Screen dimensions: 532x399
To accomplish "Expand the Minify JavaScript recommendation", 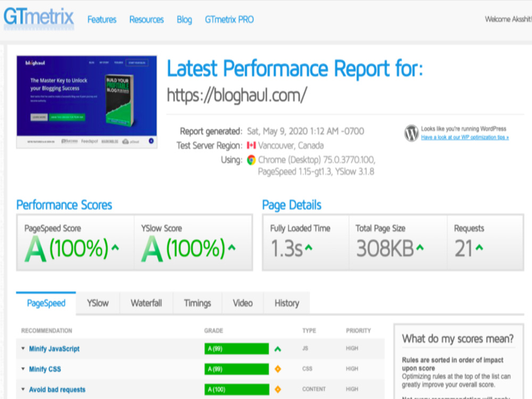I will coord(23,348).
